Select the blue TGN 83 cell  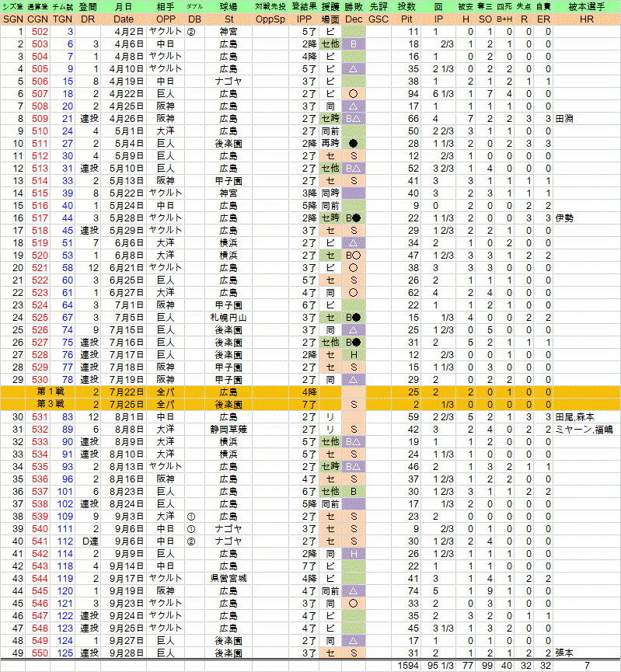click(x=67, y=417)
